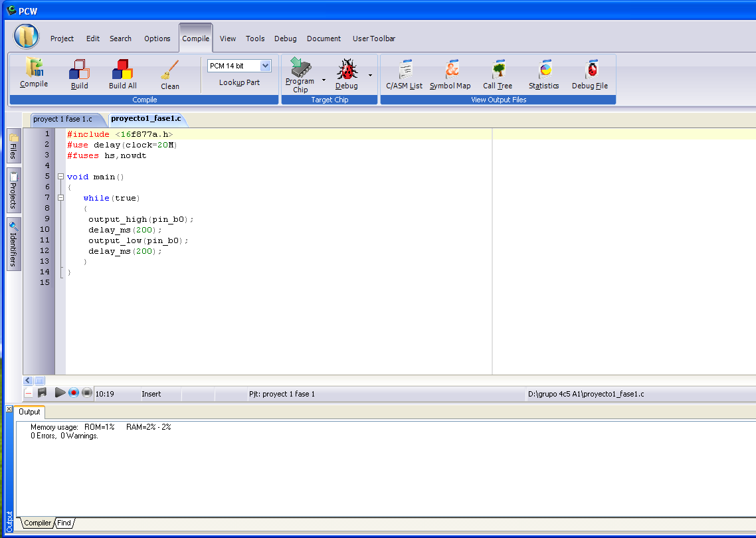
Task: Open the Tools menu
Action: pyautogui.click(x=255, y=39)
